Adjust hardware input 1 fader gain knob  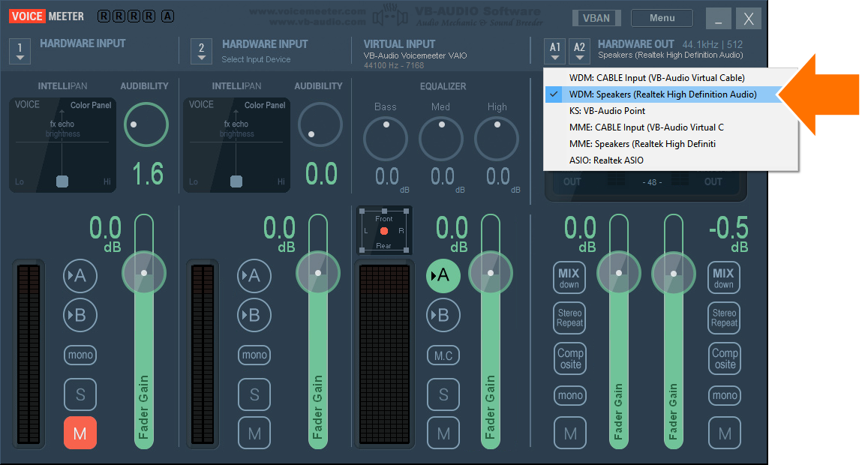click(x=144, y=273)
